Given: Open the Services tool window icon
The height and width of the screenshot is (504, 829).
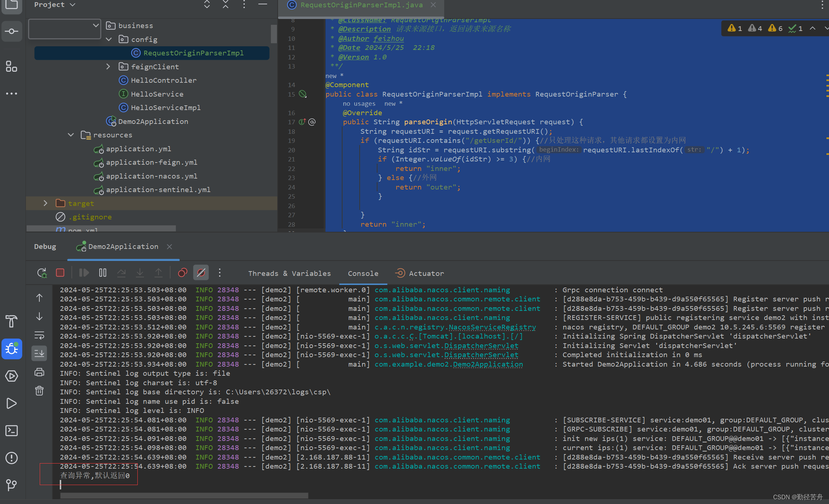Looking at the screenshot, I should tap(12, 376).
